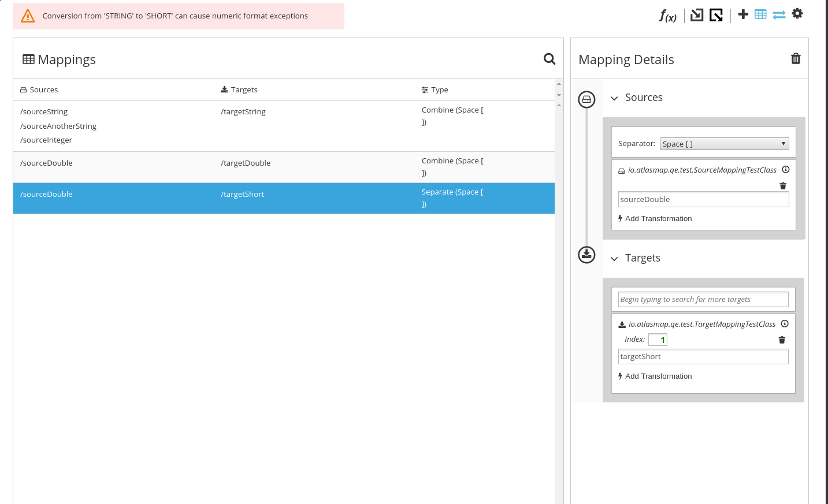The image size is (828, 504).
Task: Click the target search field for more targets
Action: coord(703,299)
